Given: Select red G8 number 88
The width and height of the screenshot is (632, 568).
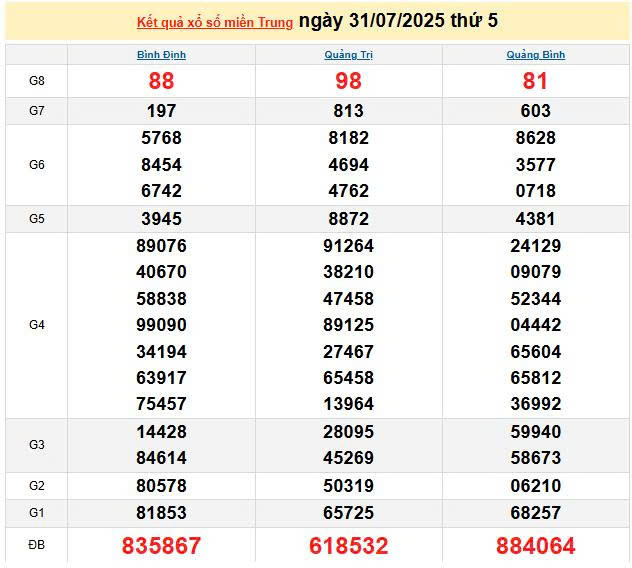Looking at the screenshot, I should [x=161, y=81].
